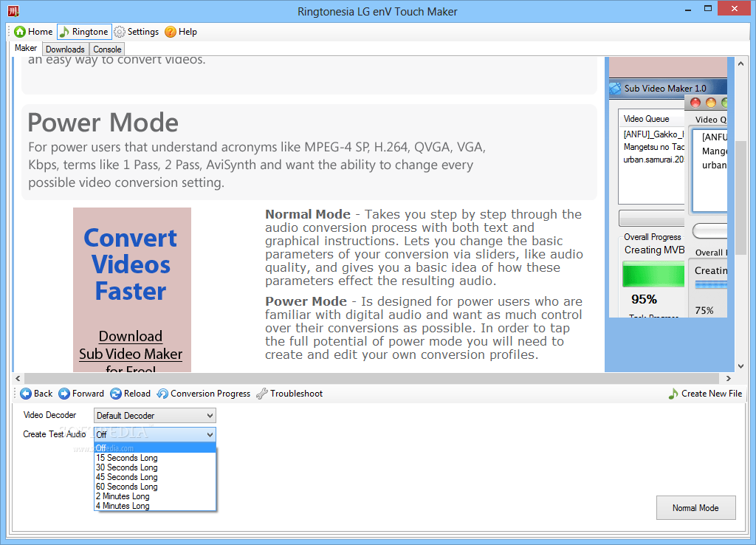Click the Home toolbar icon
Image resolution: width=756 pixels, height=545 pixels.
point(20,32)
